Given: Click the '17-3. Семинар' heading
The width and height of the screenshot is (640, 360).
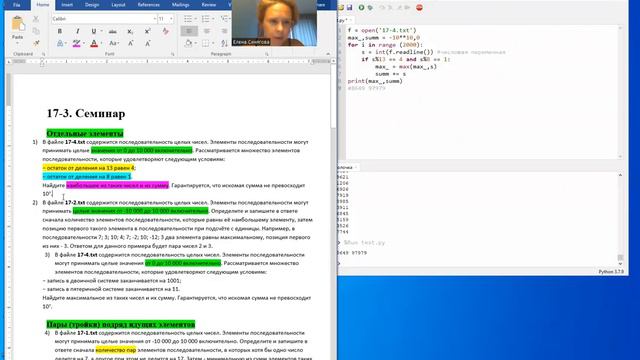Looking at the screenshot, I should pyautogui.click(x=86, y=113).
